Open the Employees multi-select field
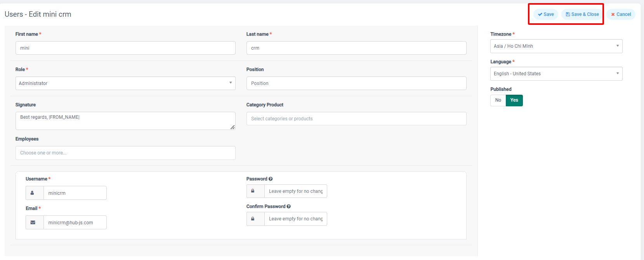 click(x=125, y=153)
